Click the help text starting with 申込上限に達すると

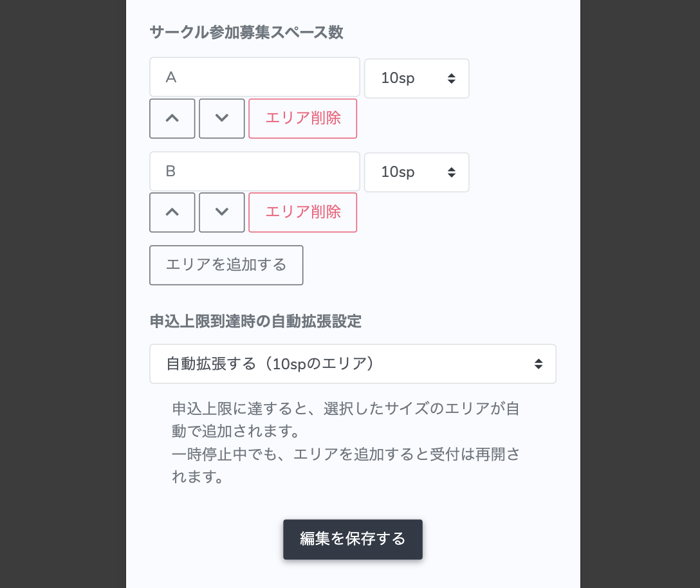tap(346, 418)
